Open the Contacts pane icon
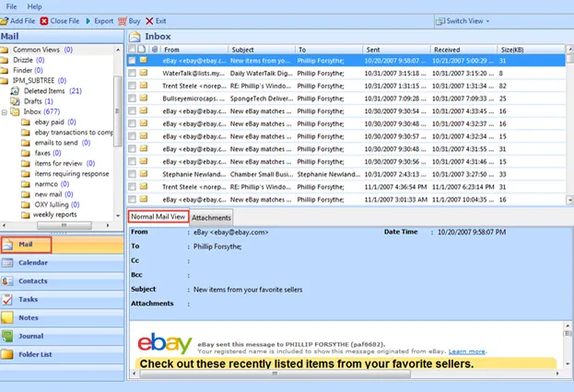The height and width of the screenshot is (392, 574). [7, 281]
